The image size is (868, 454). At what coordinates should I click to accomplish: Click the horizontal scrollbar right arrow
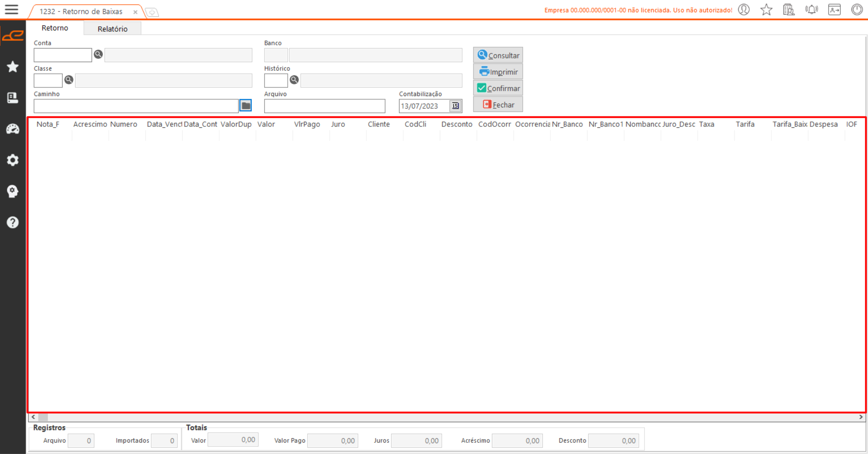coord(861,417)
